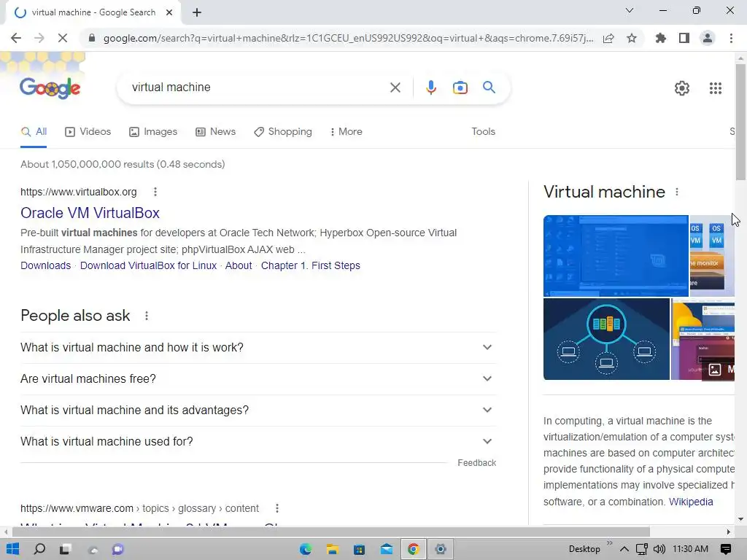Open Windows taskbar search
747x560 pixels.
pos(39,549)
